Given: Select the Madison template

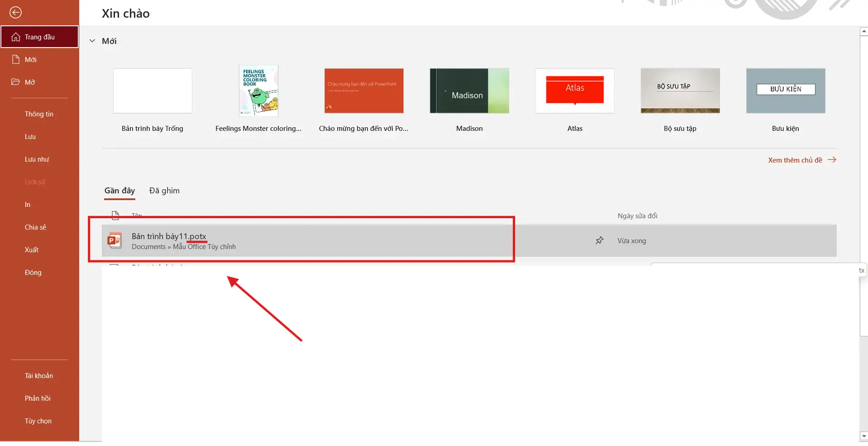Looking at the screenshot, I should pyautogui.click(x=469, y=91).
